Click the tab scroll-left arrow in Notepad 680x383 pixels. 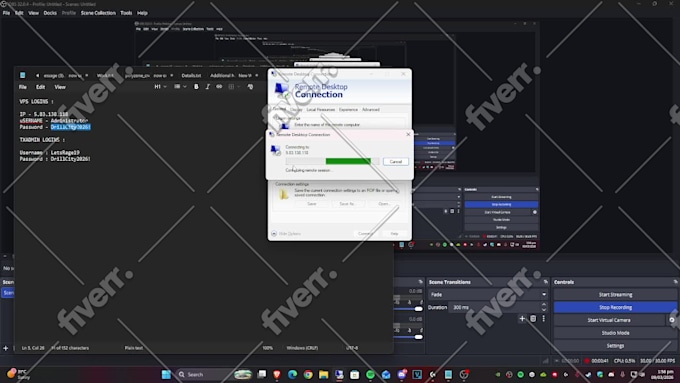[37, 75]
